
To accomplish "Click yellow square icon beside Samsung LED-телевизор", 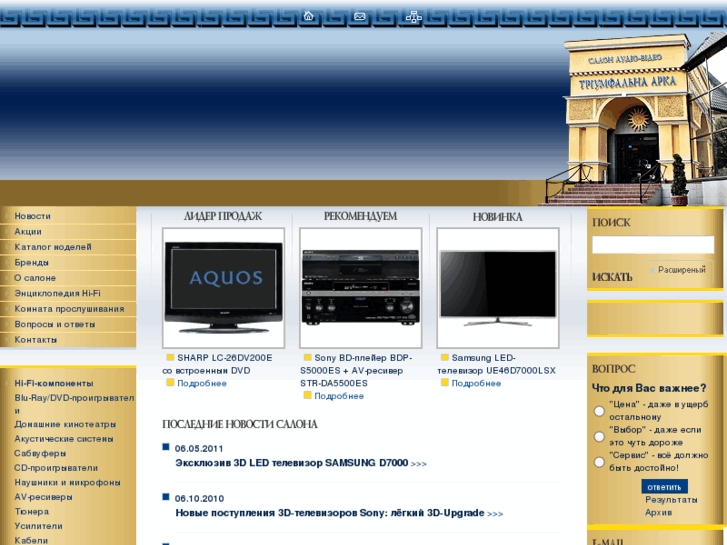I will coord(445,357).
